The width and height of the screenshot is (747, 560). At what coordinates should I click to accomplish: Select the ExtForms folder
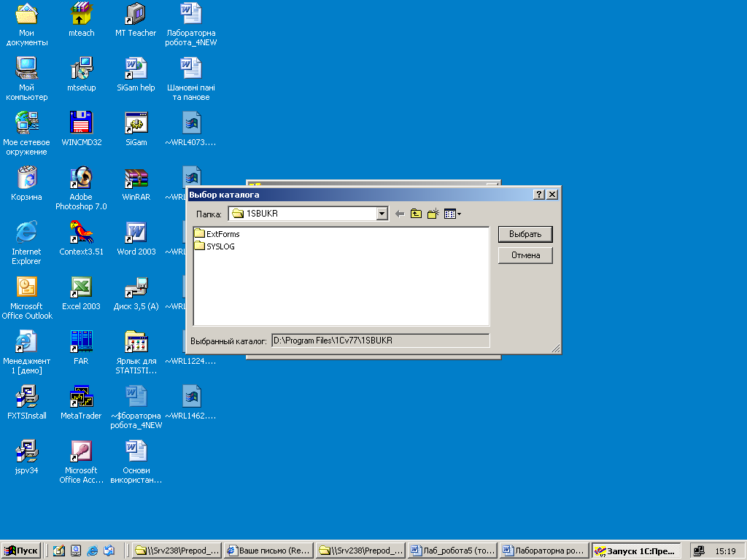point(217,234)
